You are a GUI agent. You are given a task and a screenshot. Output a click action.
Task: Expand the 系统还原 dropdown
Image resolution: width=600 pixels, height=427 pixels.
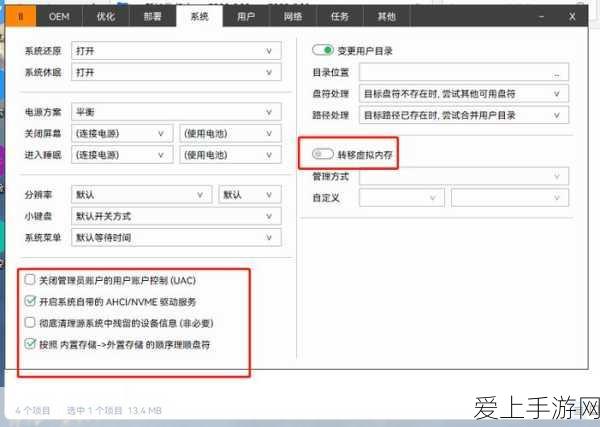click(x=176, y=51)
